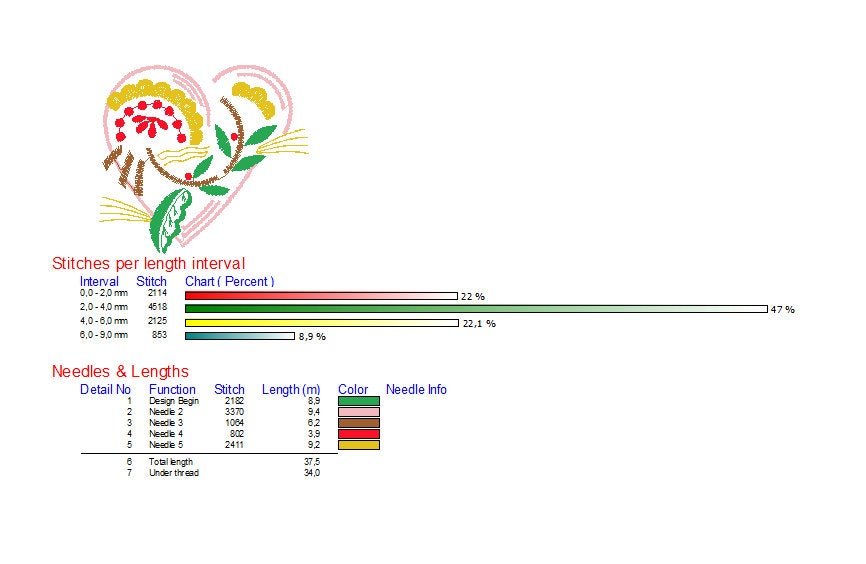Click the red color swatch for Needle 4

tap(359, 434)
